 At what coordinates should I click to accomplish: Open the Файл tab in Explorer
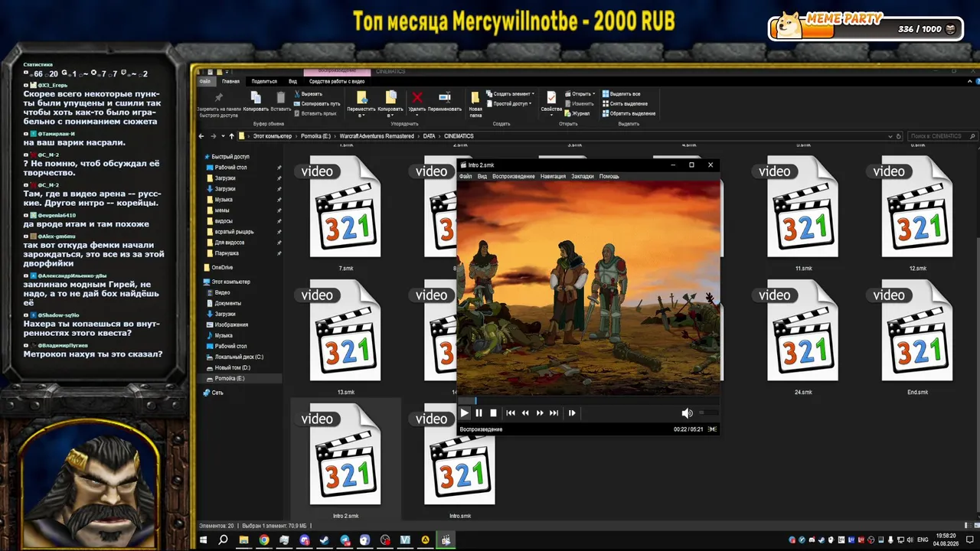pos(205,81)
